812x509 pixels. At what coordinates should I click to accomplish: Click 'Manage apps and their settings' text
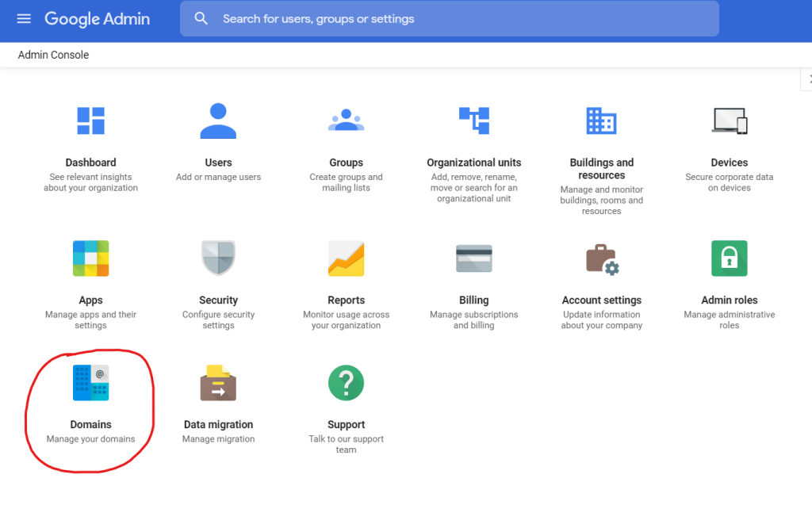(x=90, y=320)
